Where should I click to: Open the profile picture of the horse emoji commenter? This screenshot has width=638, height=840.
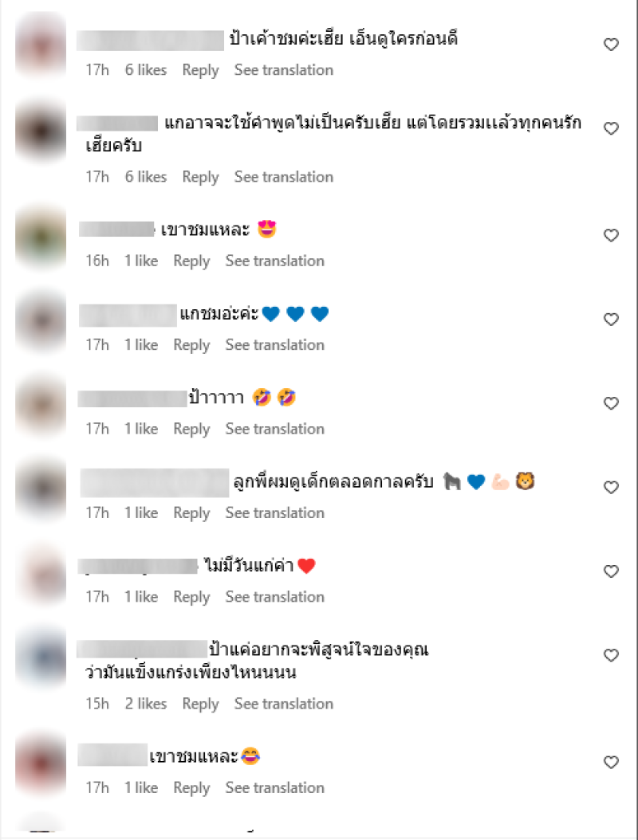41,488
